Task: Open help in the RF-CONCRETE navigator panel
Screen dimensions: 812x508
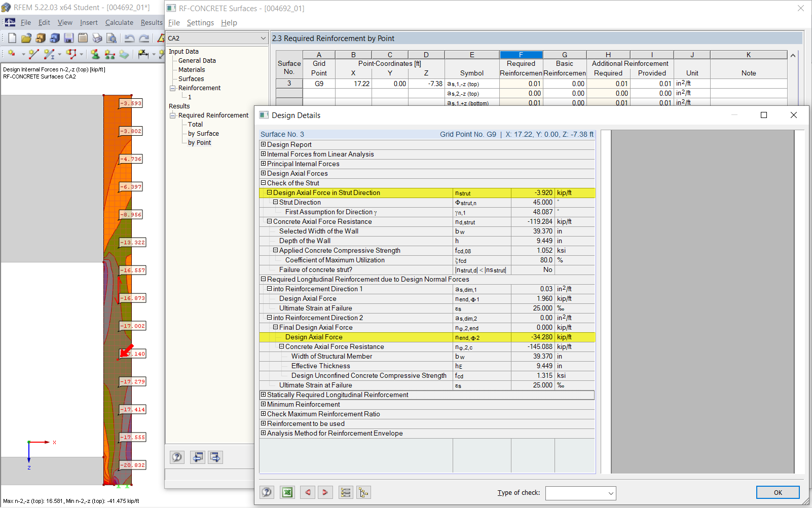Action: point(177,457)
